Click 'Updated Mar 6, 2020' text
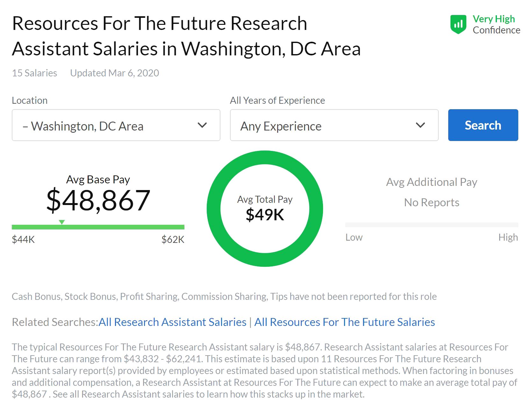Screen dimensions: 532x417 [x=114, y=73]
